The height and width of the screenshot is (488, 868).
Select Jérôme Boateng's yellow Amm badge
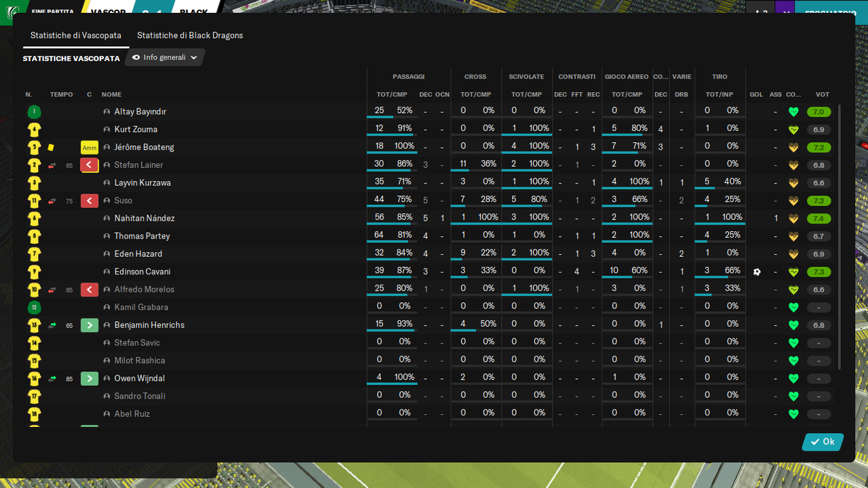point(90,147)
